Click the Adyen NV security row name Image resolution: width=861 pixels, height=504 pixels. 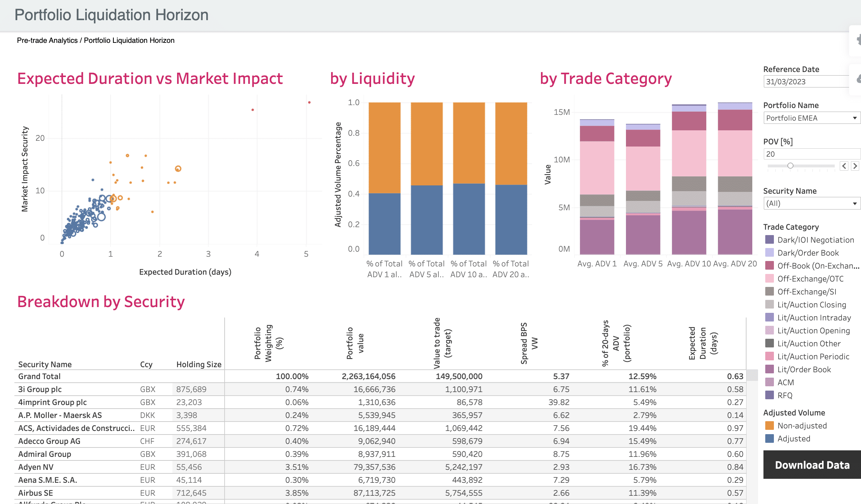click(x=36, y=467)
